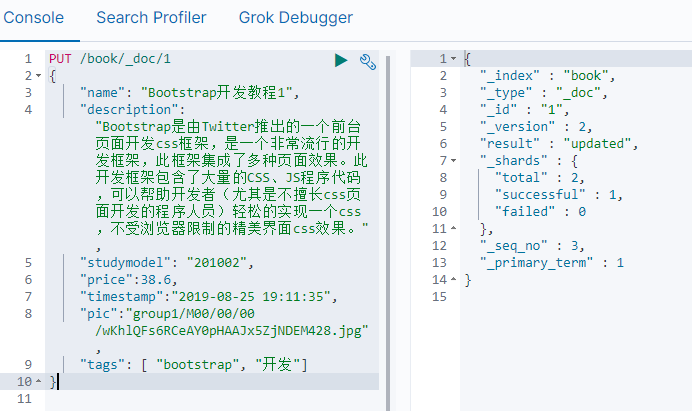Run the PUT request with the play icon
The width and height of the screenshot is (692, 411).
tap(341, 60)
